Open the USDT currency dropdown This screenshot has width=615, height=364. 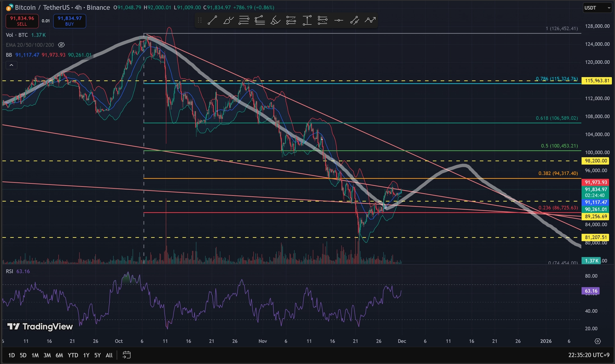coord(597,8)
